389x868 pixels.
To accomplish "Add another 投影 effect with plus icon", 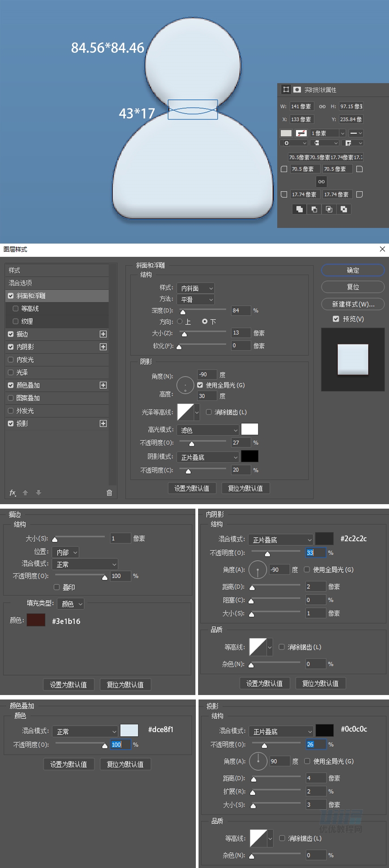I will 103,423.
